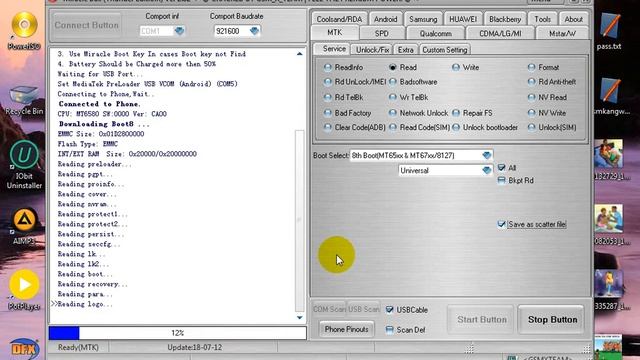Image resolution: width=640 pixels, height=360 pixels.
Task: Open the HUAWEI tab
Action: (x=463, y=19)
